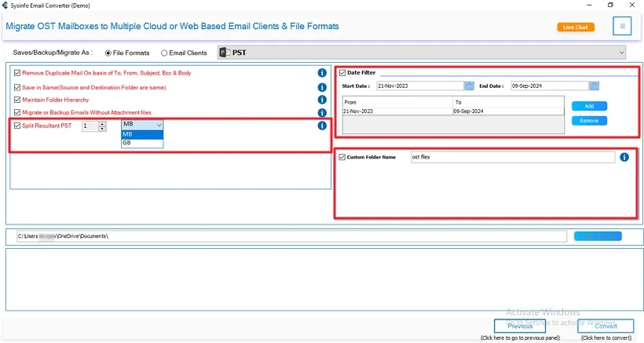
Task: Click the Start Date input field
Action: [x=420, y=86]
